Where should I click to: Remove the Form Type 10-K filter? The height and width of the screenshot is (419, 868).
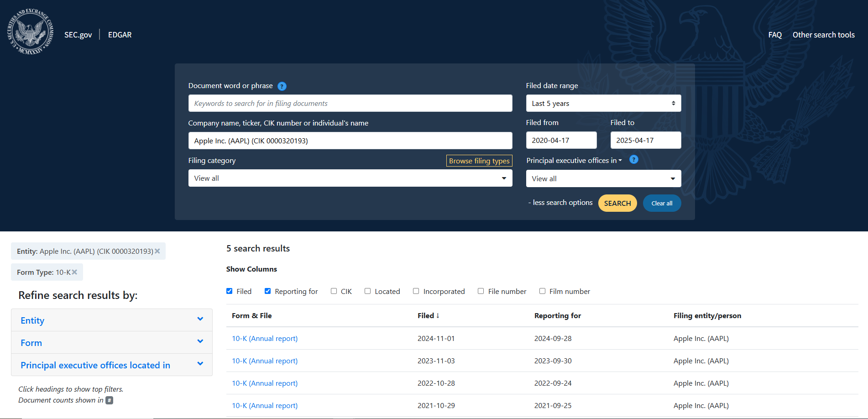pyautogui.click(x=74, y=272)
